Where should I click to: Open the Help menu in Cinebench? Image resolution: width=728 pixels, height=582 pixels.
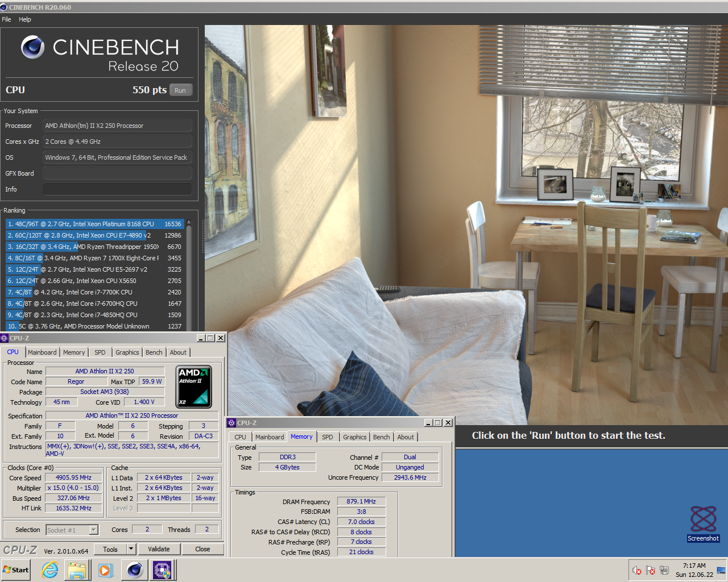point(25,19)
